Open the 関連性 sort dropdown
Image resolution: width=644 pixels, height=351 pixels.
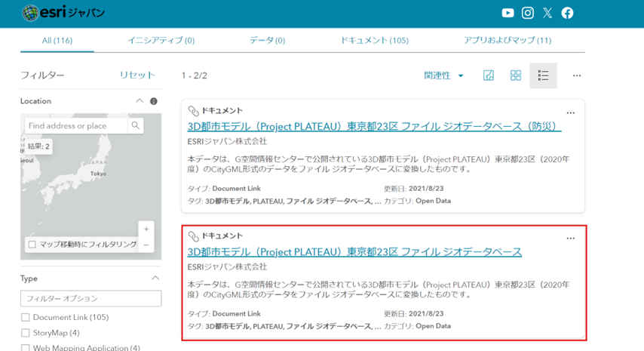pyautogui.click(x=443, y=75)
